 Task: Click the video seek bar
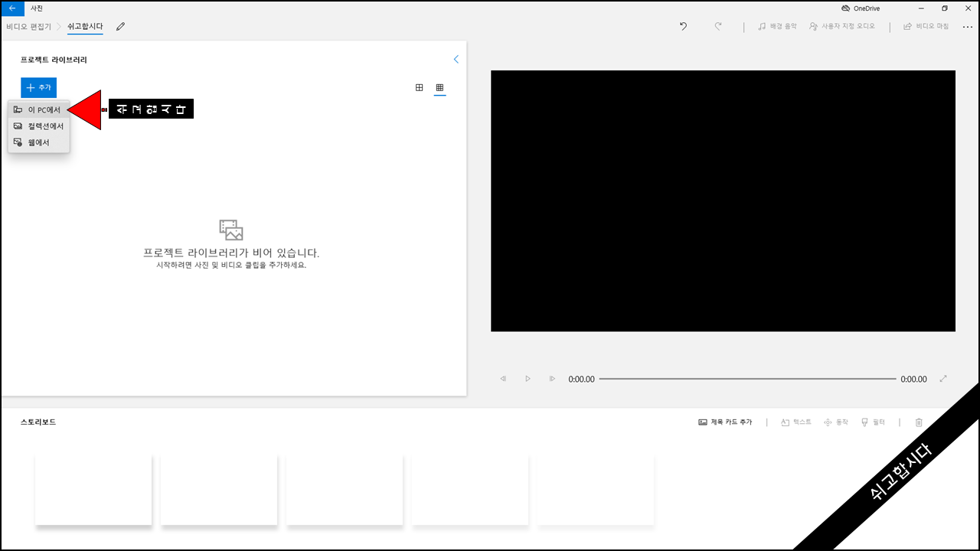click(747, 379)
